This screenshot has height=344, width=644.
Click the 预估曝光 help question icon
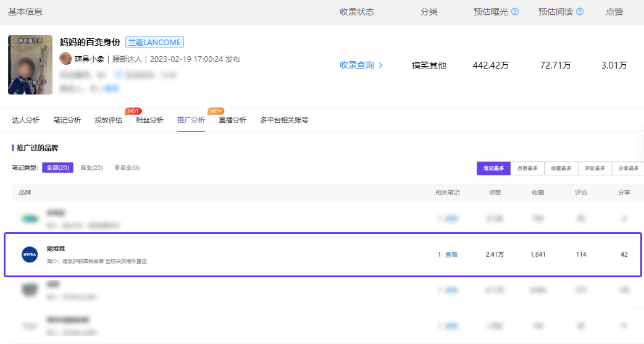(x=514, y=12)
